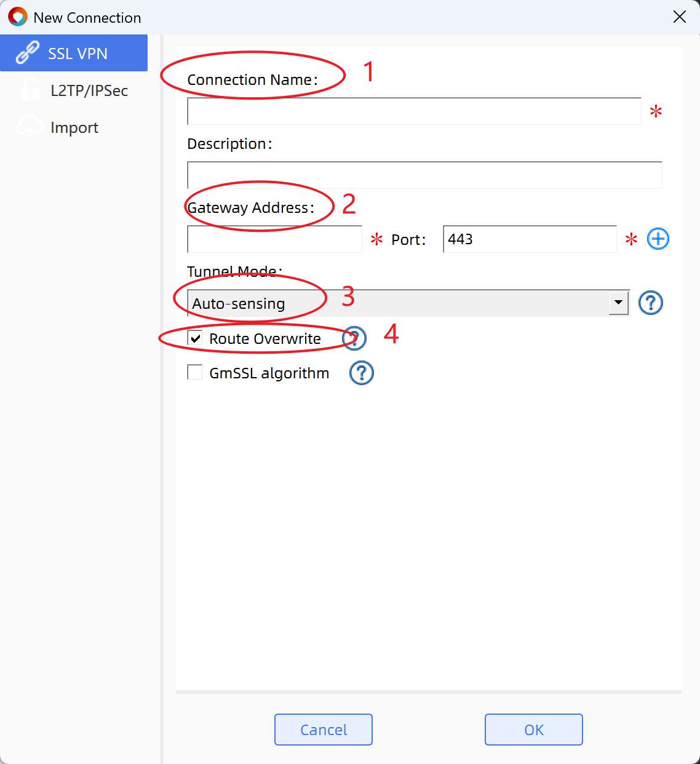Click the SSL VPN chain-link icon
The width and height of the screenshot is (700, 764).
(x=28, y=53)
